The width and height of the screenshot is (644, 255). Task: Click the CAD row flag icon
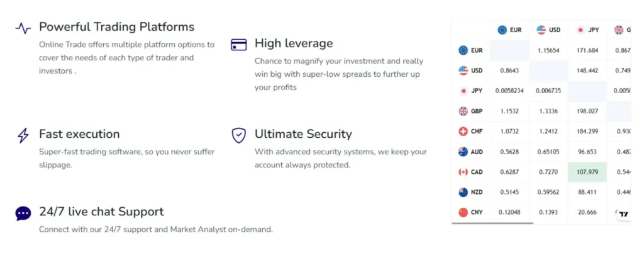[x=464, y=172]
